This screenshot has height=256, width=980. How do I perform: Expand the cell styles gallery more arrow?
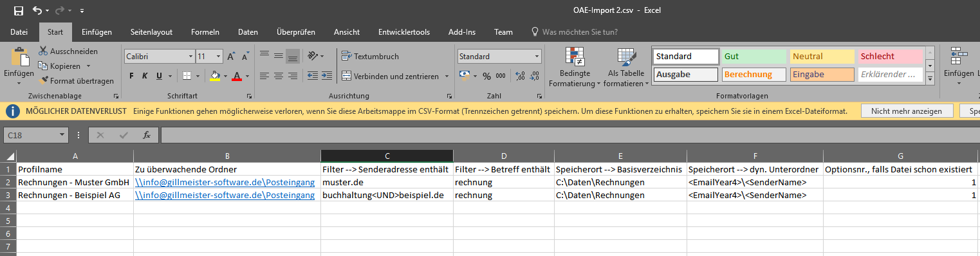(x=930, y=78)
